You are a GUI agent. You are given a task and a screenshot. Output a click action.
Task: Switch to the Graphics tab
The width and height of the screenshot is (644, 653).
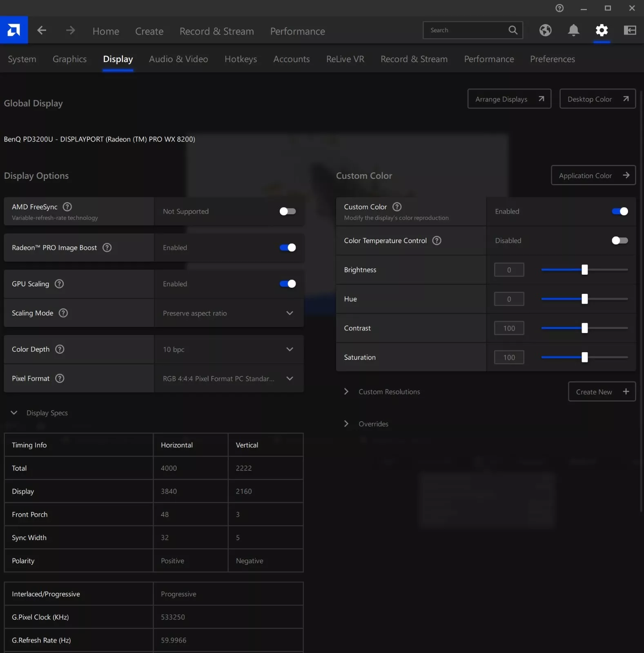(69, 59)
